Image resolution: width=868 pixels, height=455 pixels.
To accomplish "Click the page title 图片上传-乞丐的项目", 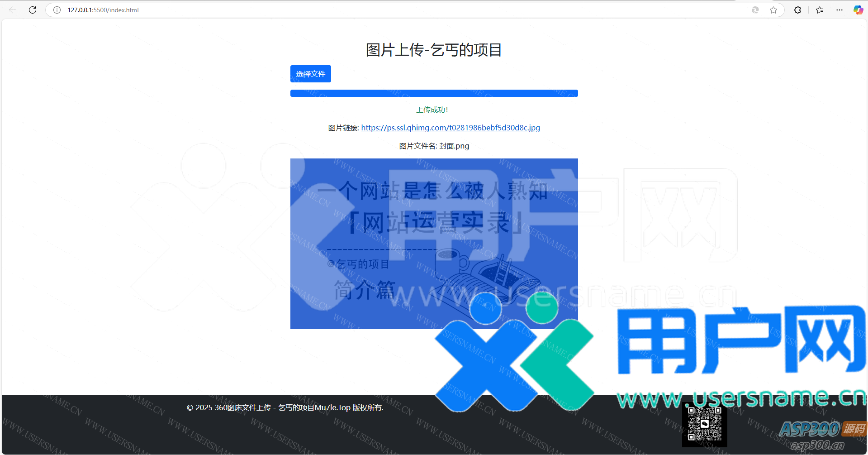I will 434,50.
